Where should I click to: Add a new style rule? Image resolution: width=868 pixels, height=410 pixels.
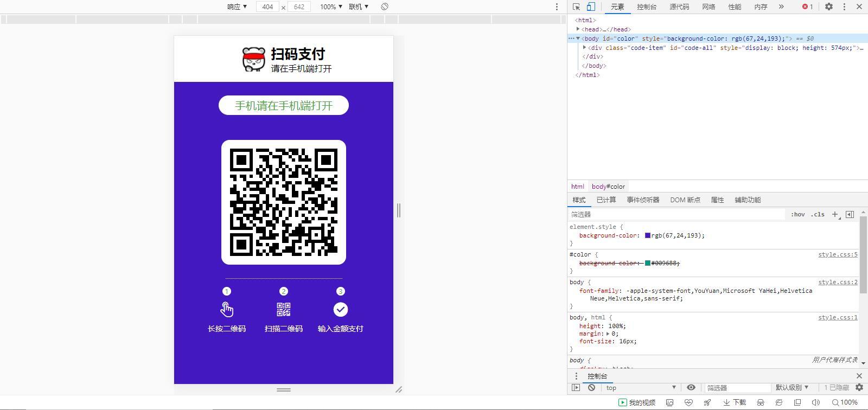pyautogui.click(x=835, y=215)
